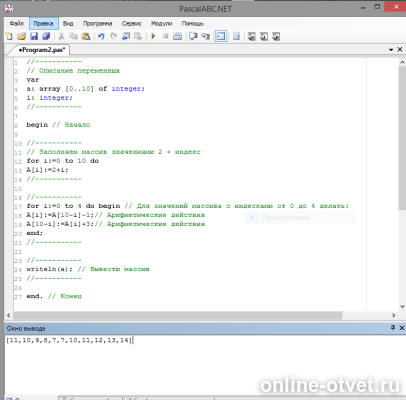Image resolution: width=406 pixels, height=400 pixels.
Task: Click the compile icon next to Stop
Action: 178,36
